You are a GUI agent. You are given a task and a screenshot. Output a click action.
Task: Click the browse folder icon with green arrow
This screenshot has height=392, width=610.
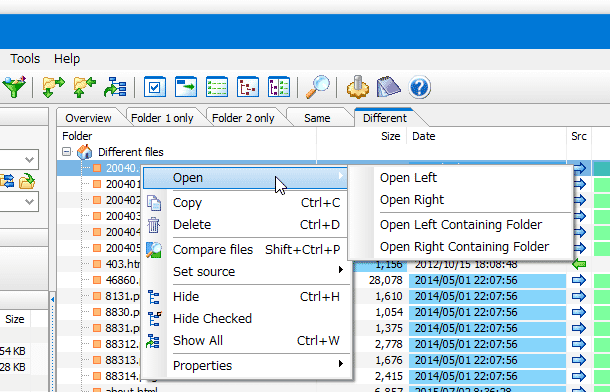click(x=27, y=181)
